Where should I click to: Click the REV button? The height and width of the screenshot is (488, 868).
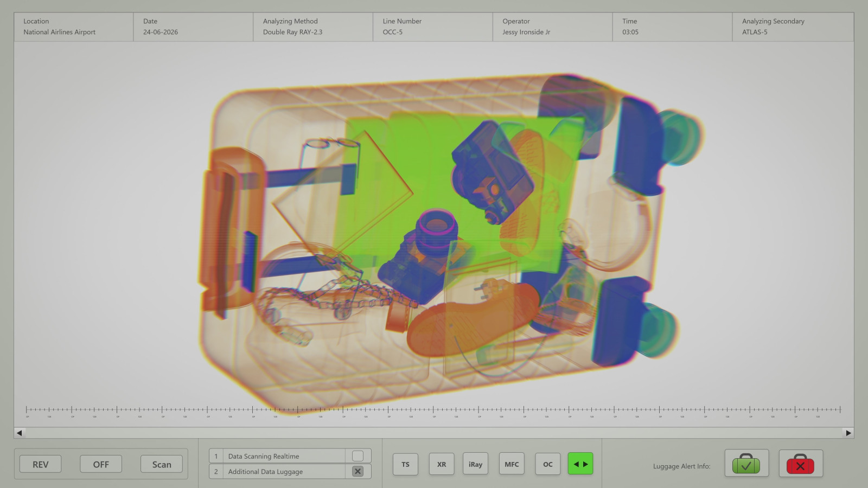[41, 464]
